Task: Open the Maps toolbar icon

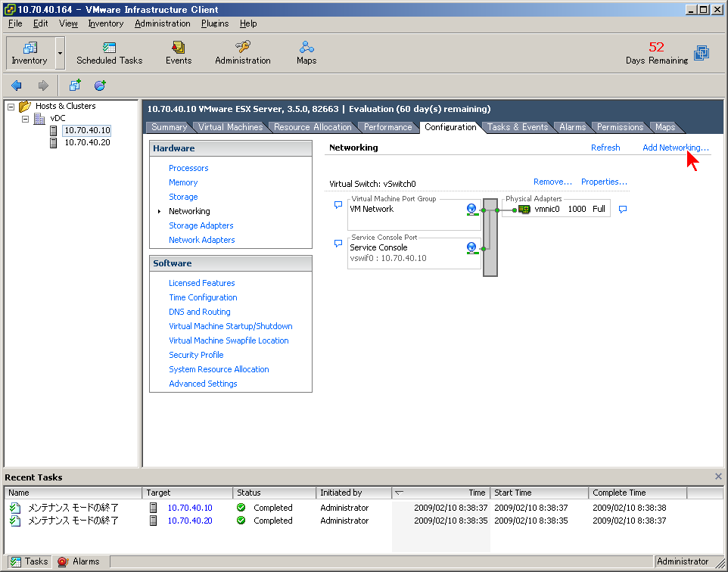Action: coord(306,52)
